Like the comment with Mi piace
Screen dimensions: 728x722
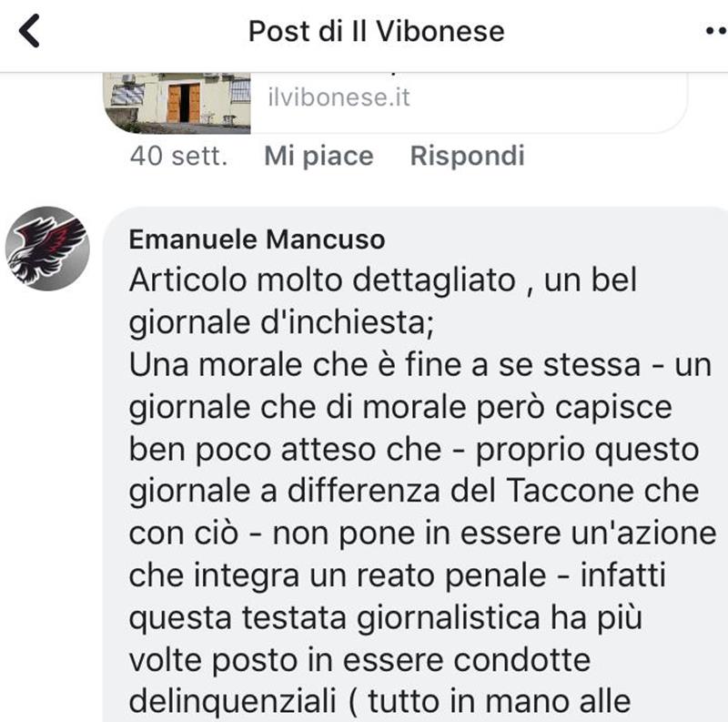[319, 156]
